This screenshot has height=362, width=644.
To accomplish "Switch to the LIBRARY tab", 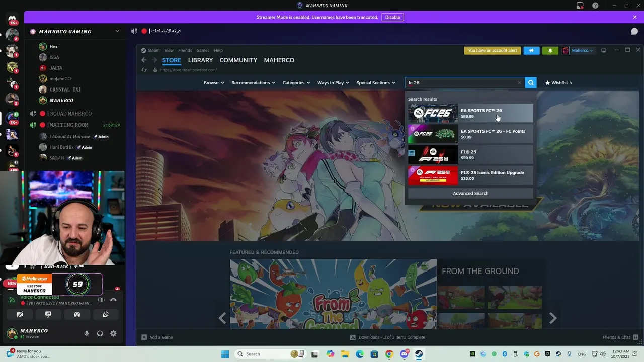I will click(200, 60).
